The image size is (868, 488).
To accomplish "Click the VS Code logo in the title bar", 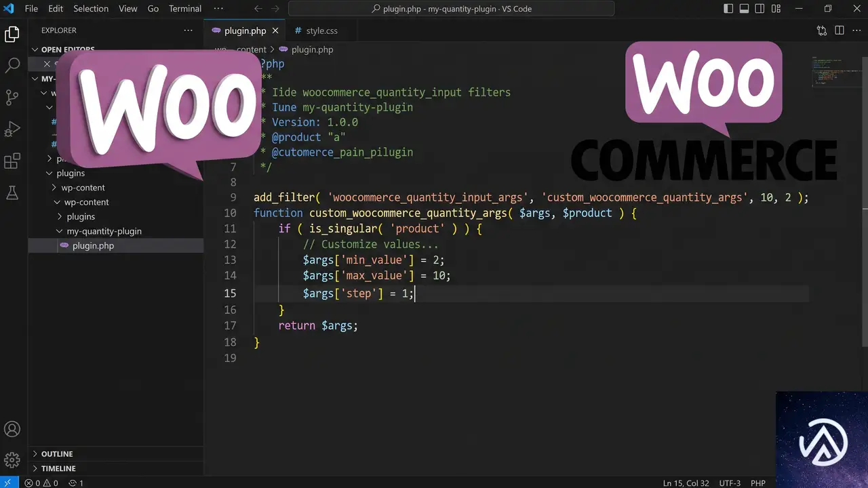I will [9, 9].
